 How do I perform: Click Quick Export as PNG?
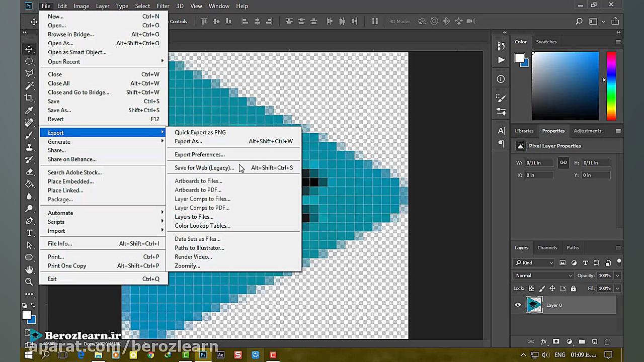[200, 132]
